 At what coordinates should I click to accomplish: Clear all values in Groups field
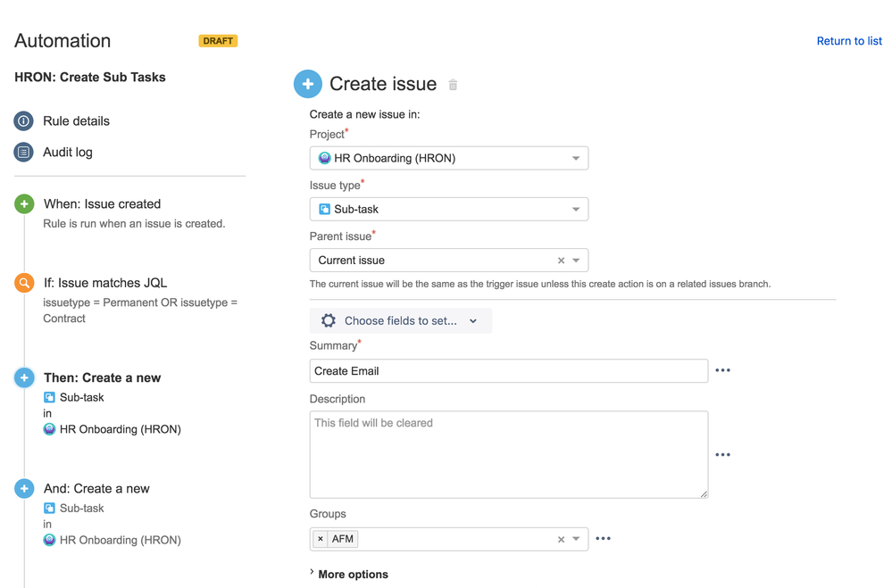coord(561,539)
